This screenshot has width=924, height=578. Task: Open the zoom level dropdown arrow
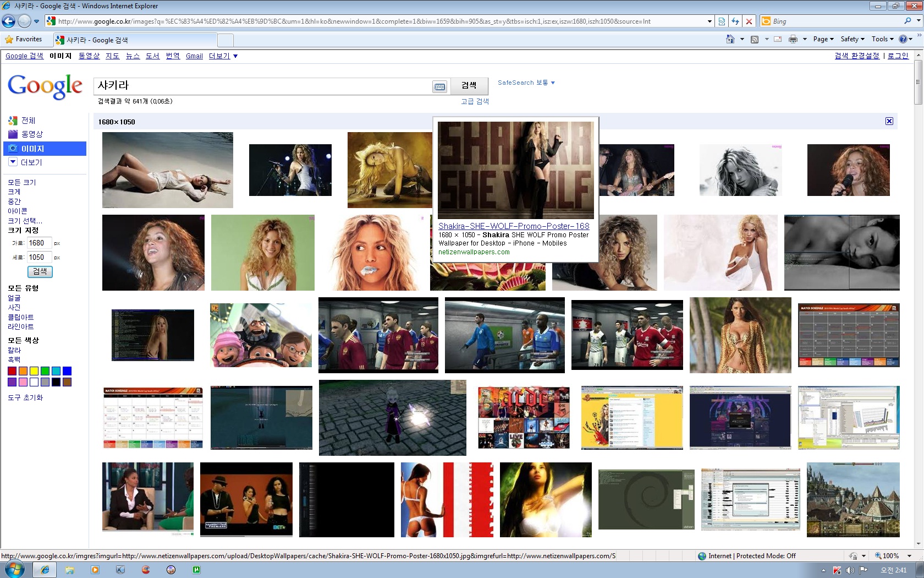909,556
